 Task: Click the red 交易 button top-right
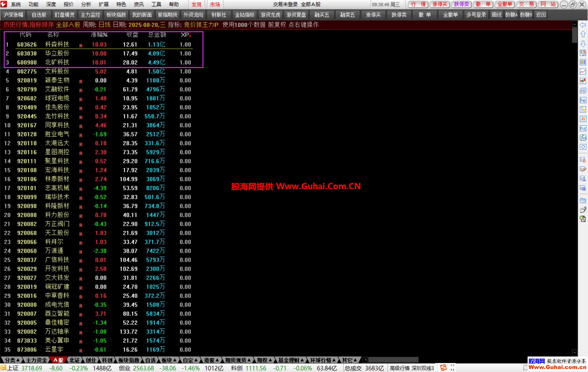(x=526, y=4)
